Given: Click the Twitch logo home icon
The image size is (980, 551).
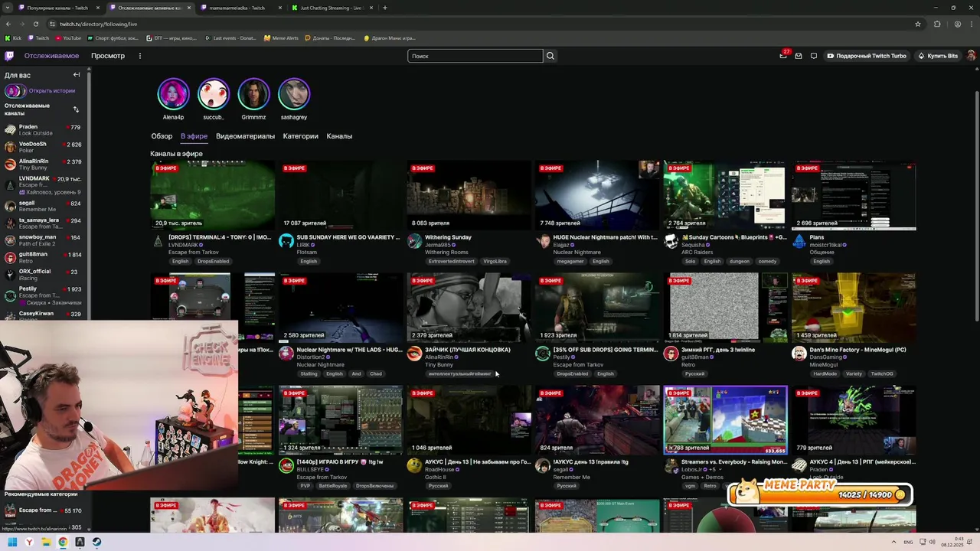Looking at the screenshot, I should [9, 56].
